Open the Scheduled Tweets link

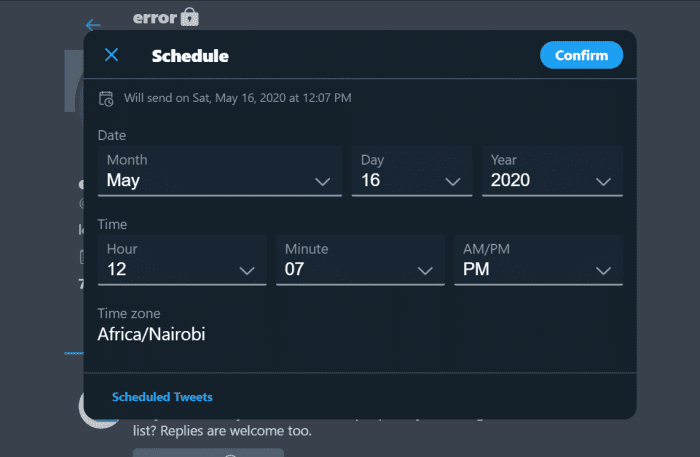point(162,397)
